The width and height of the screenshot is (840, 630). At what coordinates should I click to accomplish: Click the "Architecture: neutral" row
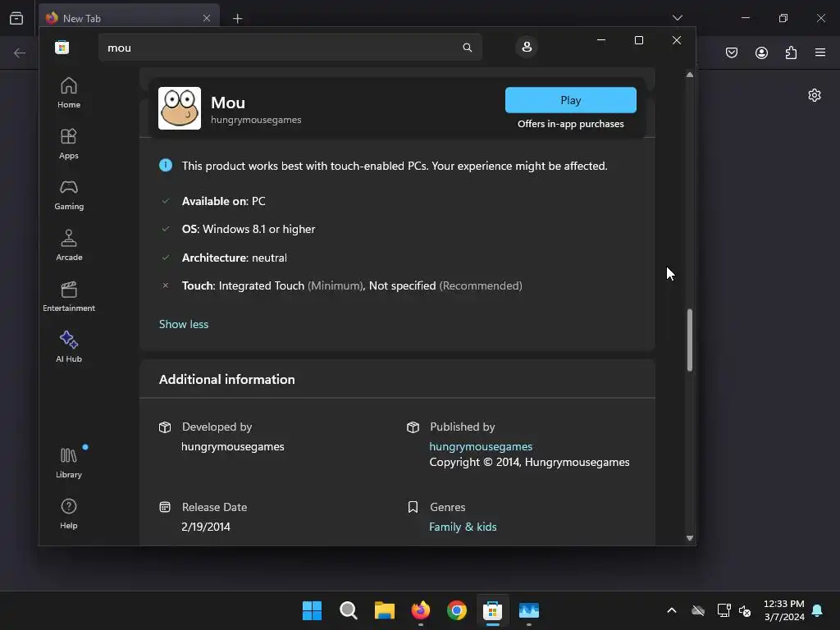234,258
